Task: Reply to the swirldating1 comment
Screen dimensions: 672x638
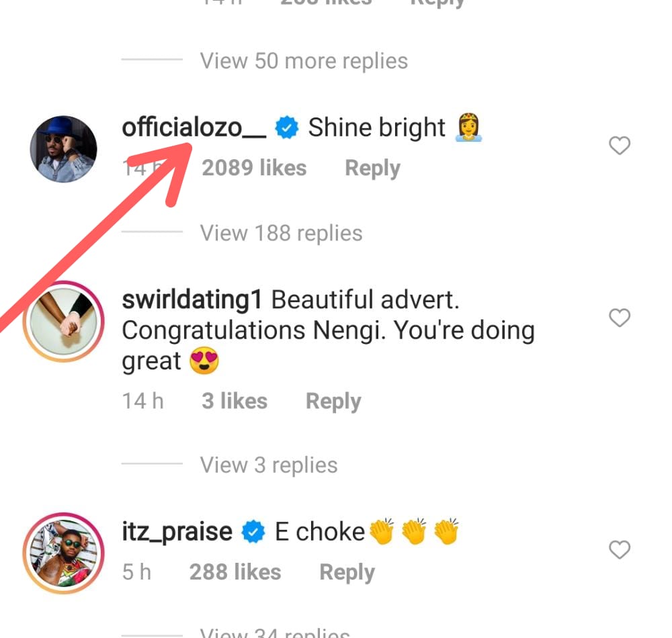Action: (333, 401)
